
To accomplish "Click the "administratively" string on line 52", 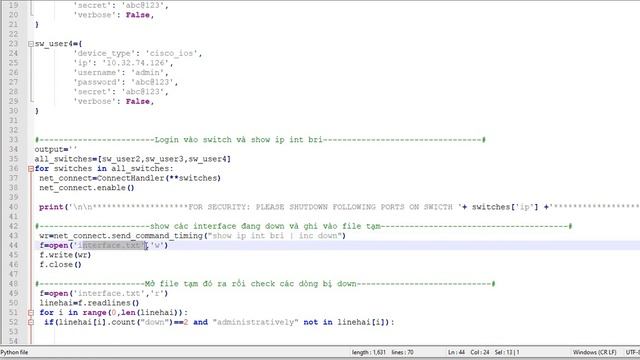I will [x=256, y=322].
